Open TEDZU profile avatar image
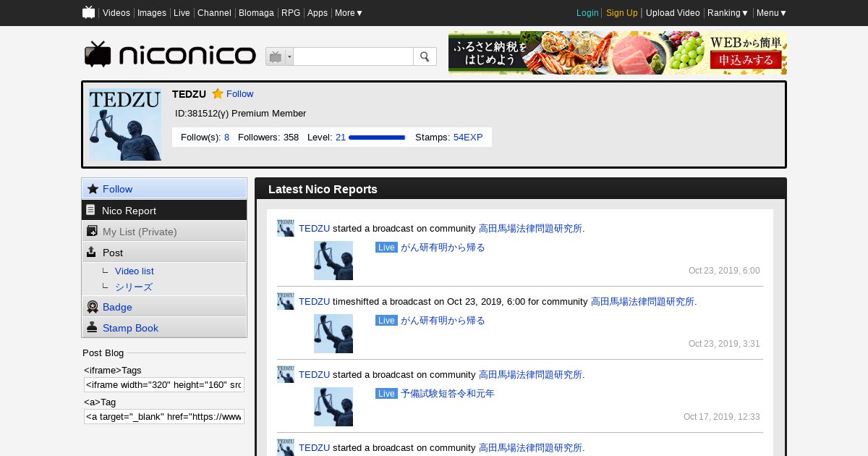 [125, 124]
